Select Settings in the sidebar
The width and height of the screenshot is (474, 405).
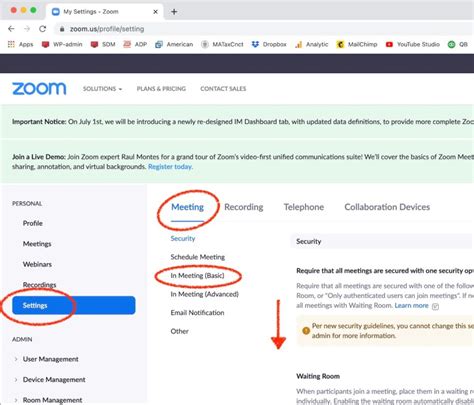pyautogui.click(x=74, y=305)
